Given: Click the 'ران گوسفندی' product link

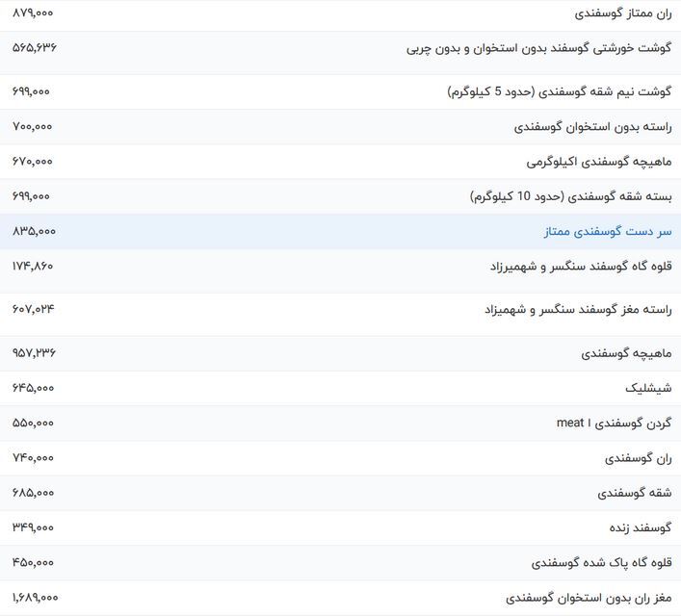Looking at the screenshot, I should tap(638, 458).
